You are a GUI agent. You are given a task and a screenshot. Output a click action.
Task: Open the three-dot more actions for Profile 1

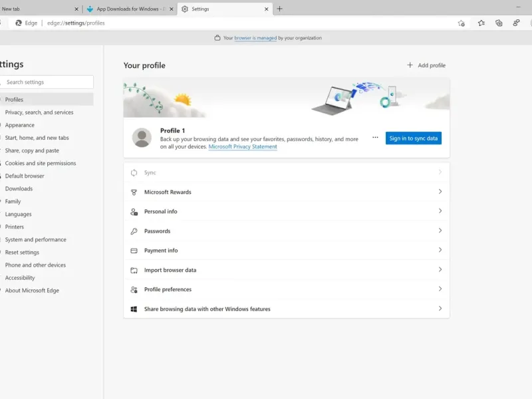[x=375, y=138]
